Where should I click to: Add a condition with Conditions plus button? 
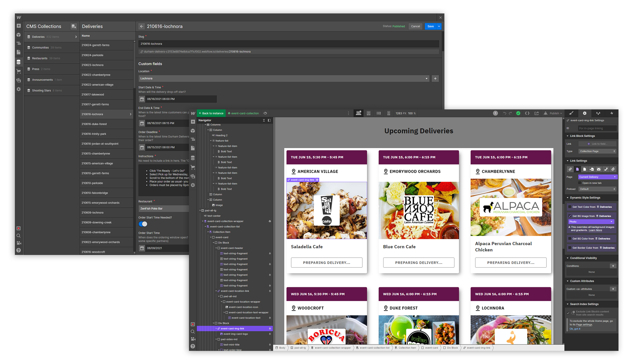click(x=613, y=266)
